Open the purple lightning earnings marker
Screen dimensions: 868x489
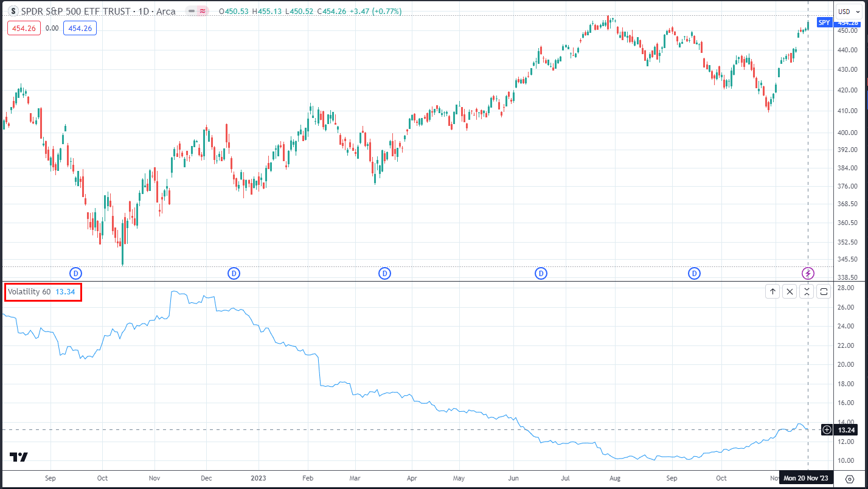pyautogui.click(x=808, y=273)
